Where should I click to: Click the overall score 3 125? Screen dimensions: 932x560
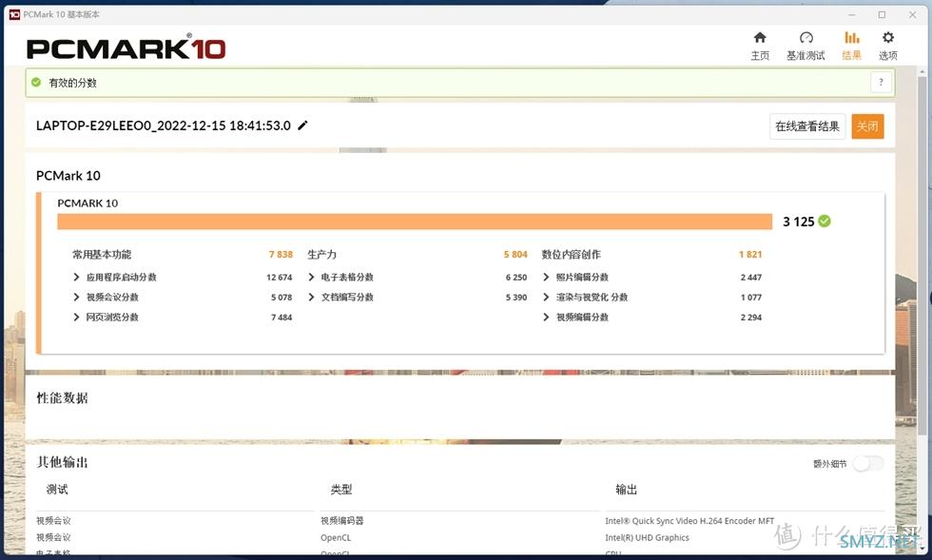(798, 222)
